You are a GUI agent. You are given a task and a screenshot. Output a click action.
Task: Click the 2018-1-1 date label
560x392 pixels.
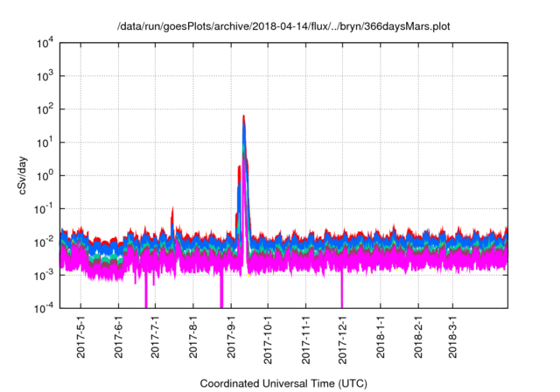pos(381,337)
